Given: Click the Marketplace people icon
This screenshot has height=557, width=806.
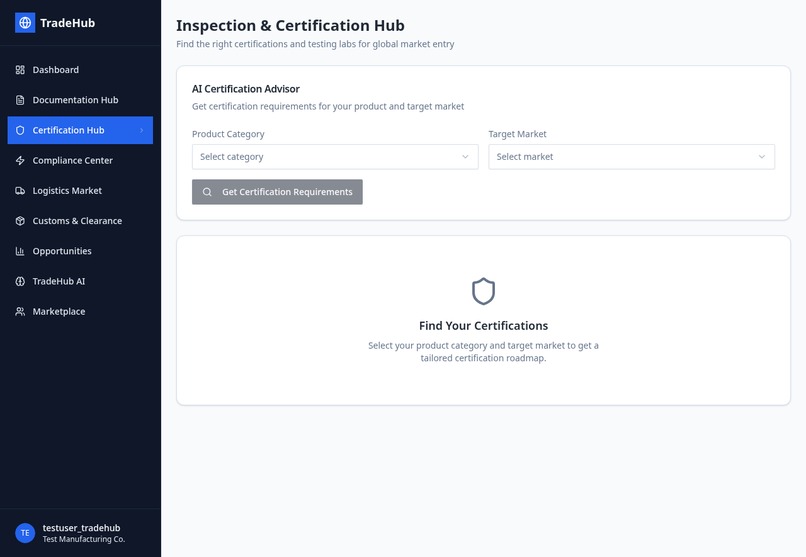Looking at the screenshot, I should point(20,311).
